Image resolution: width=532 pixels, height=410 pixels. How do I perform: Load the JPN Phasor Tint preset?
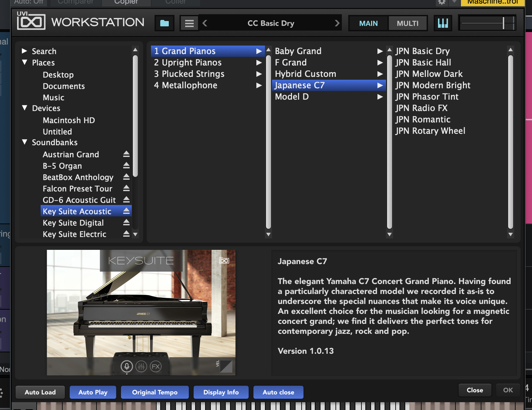coord(427,97)
